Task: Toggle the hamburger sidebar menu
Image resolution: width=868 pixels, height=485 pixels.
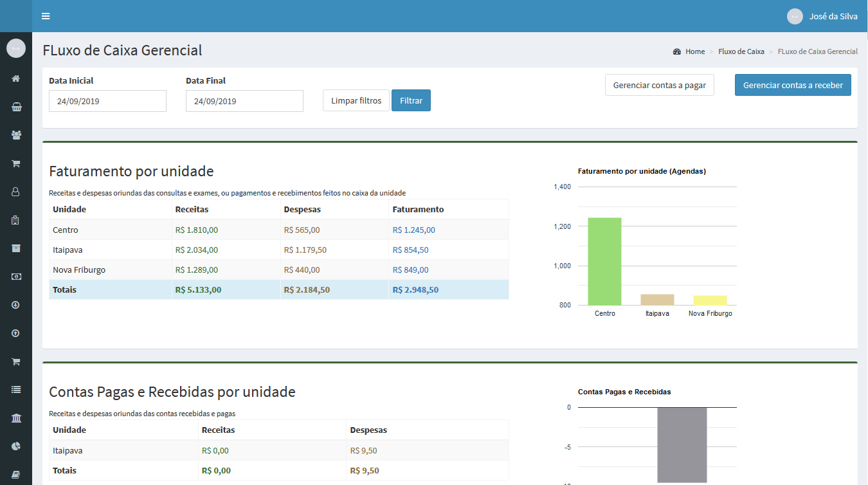Action: [46, 16]
